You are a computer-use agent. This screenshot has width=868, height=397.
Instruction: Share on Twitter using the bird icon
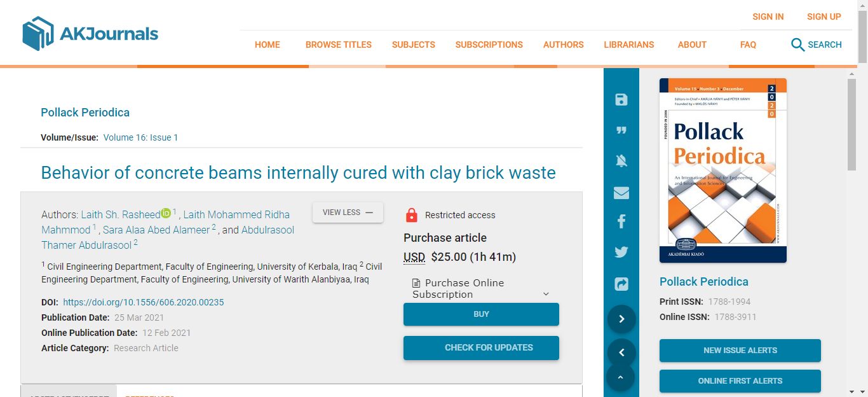tap(621, 252)
